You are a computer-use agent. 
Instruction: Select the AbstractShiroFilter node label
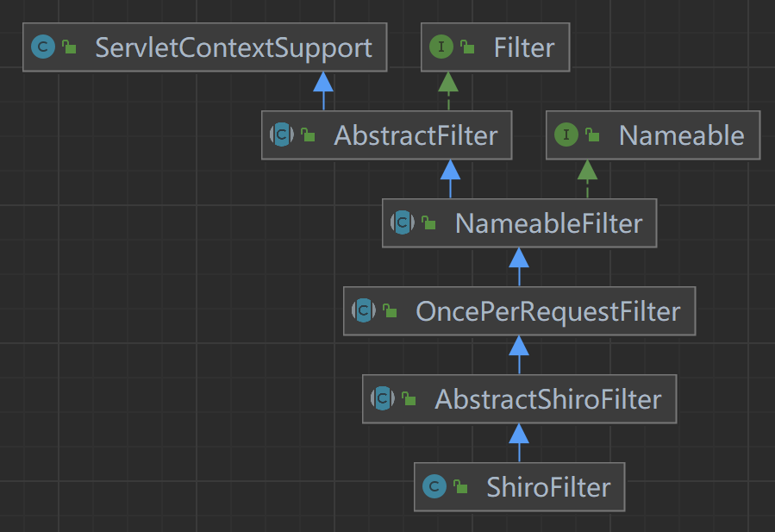tap(547, 399)
